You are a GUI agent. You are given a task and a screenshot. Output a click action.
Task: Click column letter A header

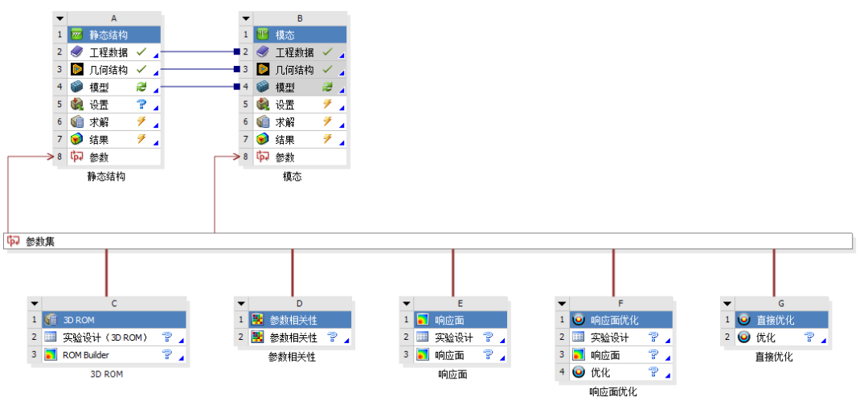click(115, 18)
